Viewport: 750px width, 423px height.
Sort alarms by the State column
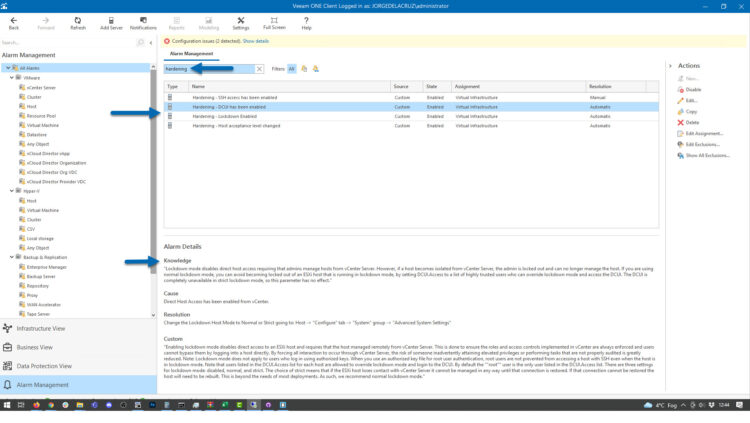pyautogui.click(x=437, y=87)
